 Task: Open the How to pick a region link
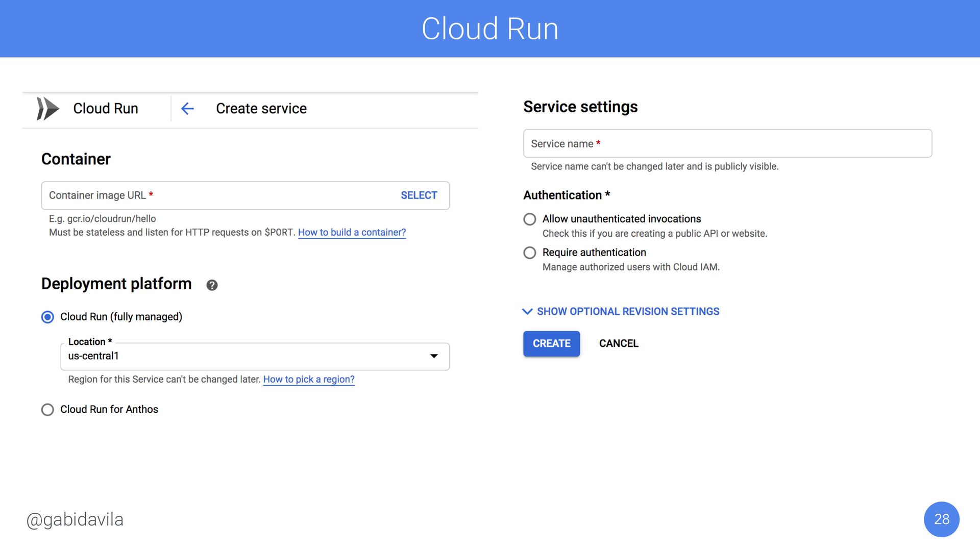(x=309, y=380)
